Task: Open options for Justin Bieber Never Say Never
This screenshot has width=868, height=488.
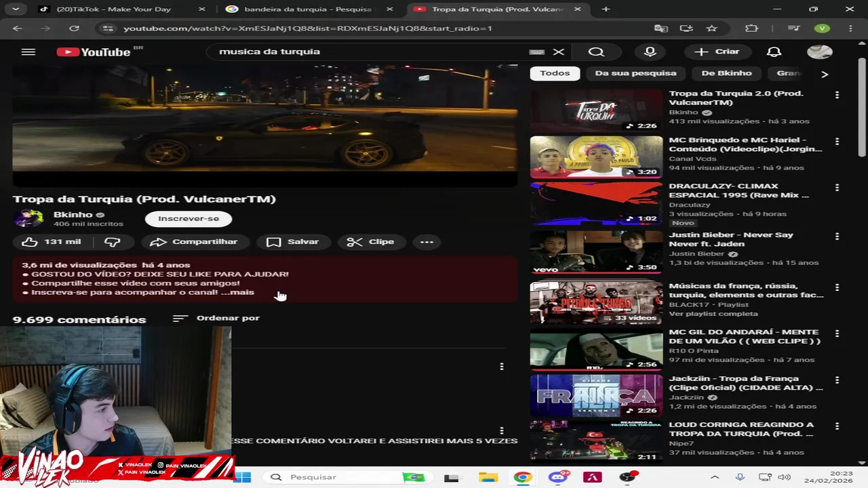Action: coord(837,236)
